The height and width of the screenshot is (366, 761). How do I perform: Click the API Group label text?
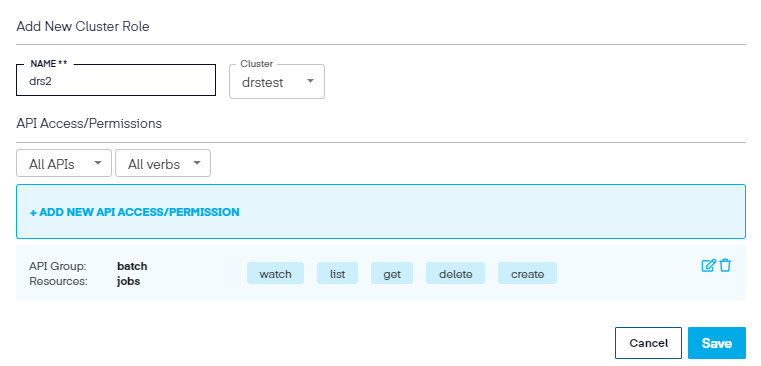click(58, 266)
